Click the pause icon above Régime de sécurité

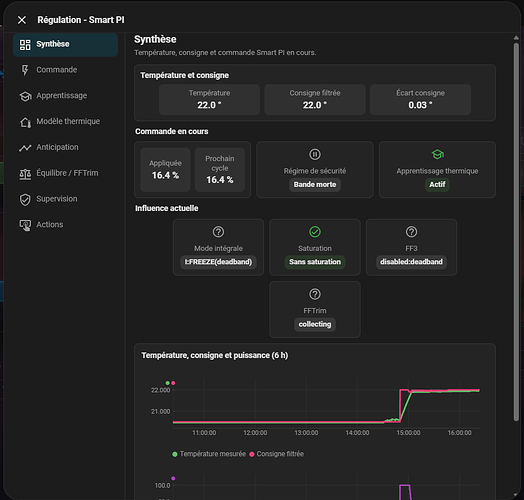315,154
